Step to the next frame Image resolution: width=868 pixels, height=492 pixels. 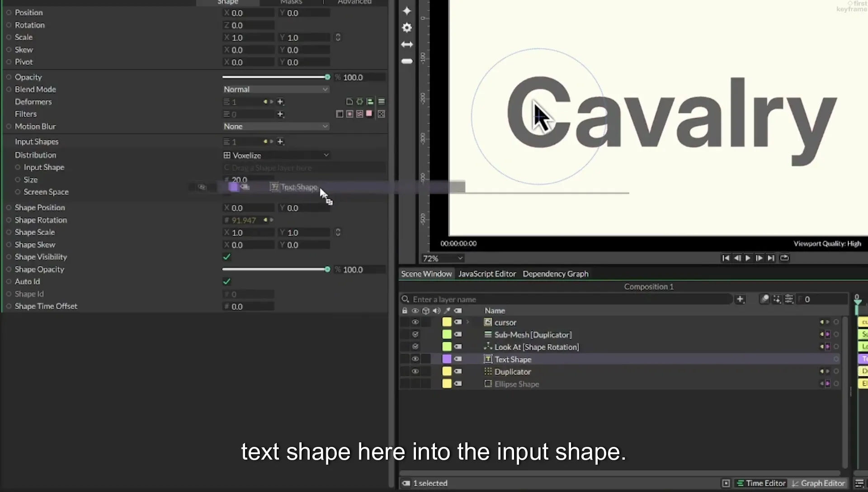pos(759,258)
